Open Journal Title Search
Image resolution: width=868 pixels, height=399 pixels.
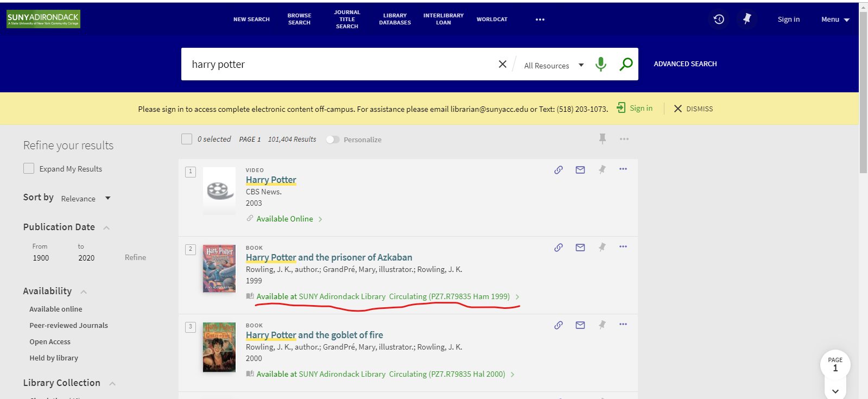pos(347,19)
